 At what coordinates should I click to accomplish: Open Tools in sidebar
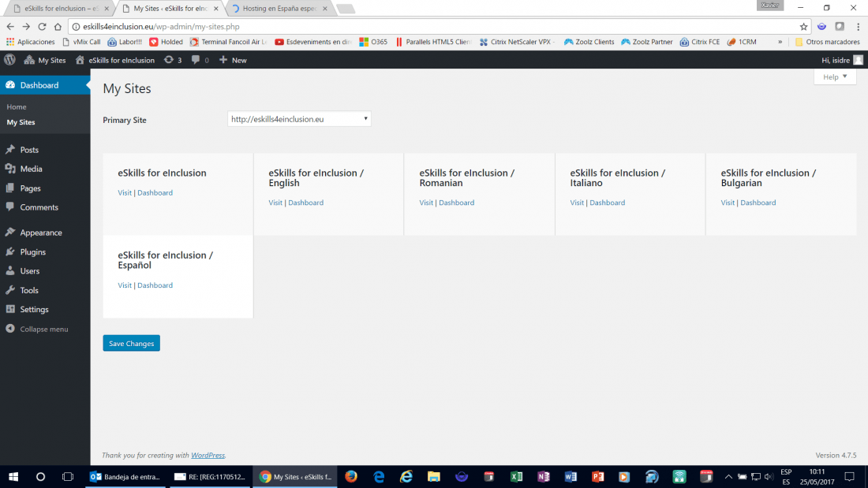tap(45, 290)
